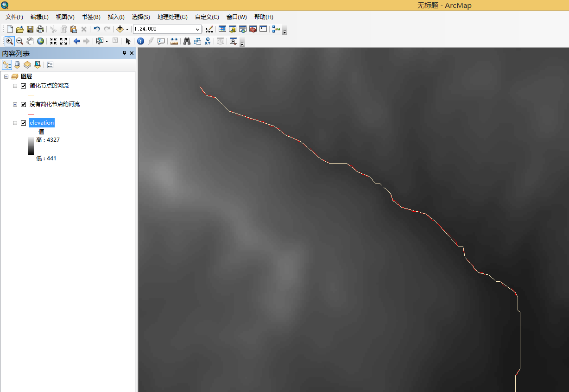Open the Time Slider window icon
The image size is (569, 392).
pyautogui.click(x=221, y=41)
